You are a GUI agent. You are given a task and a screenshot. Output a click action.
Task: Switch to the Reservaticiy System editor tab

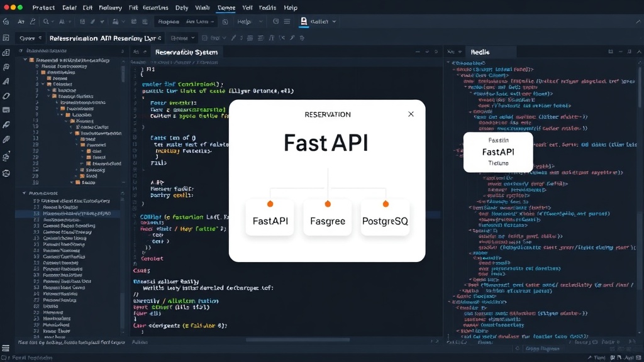click(186, 52)
